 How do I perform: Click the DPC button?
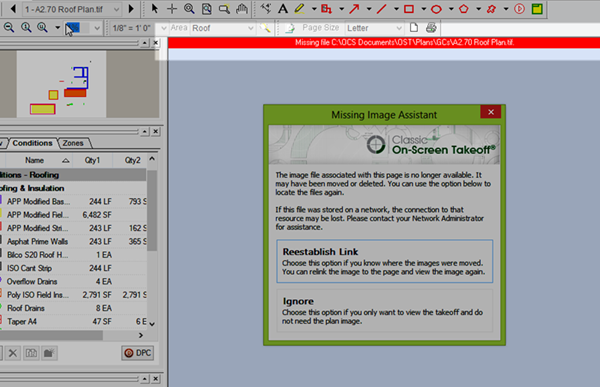coord(138,353)
